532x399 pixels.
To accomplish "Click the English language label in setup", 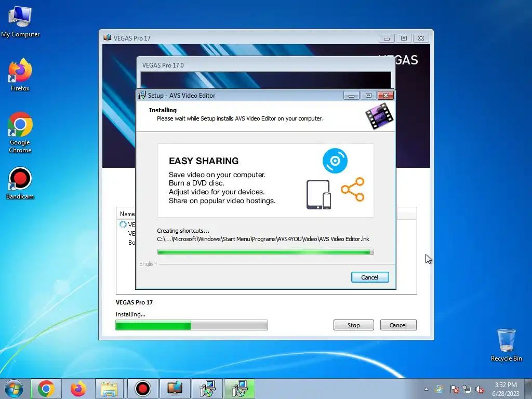I will [x=148, y=264].
